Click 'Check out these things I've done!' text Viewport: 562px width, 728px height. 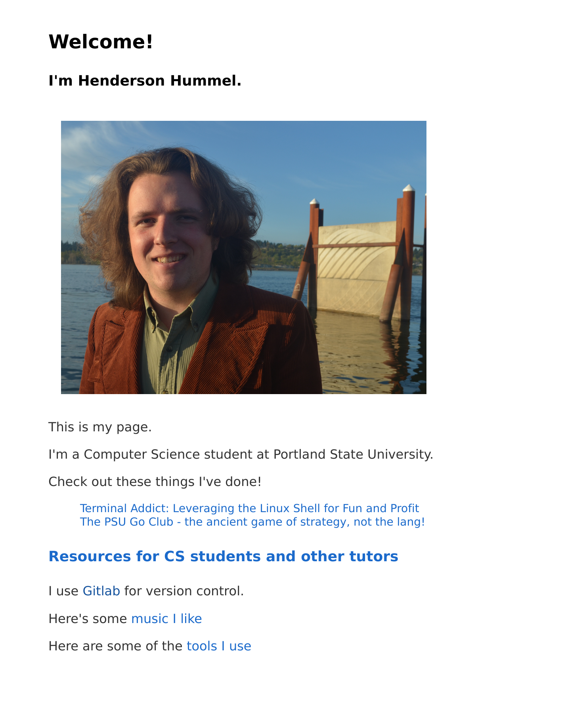click(155, 482)
